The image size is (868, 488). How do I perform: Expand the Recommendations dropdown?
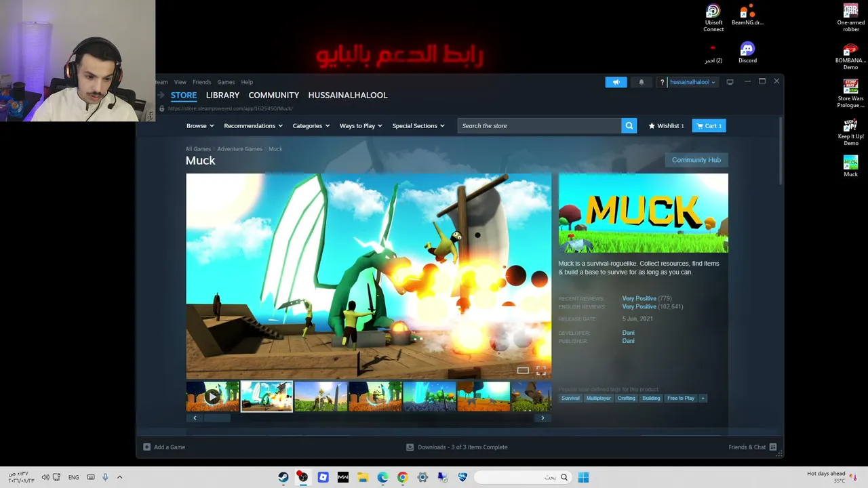tap(253, 125)
